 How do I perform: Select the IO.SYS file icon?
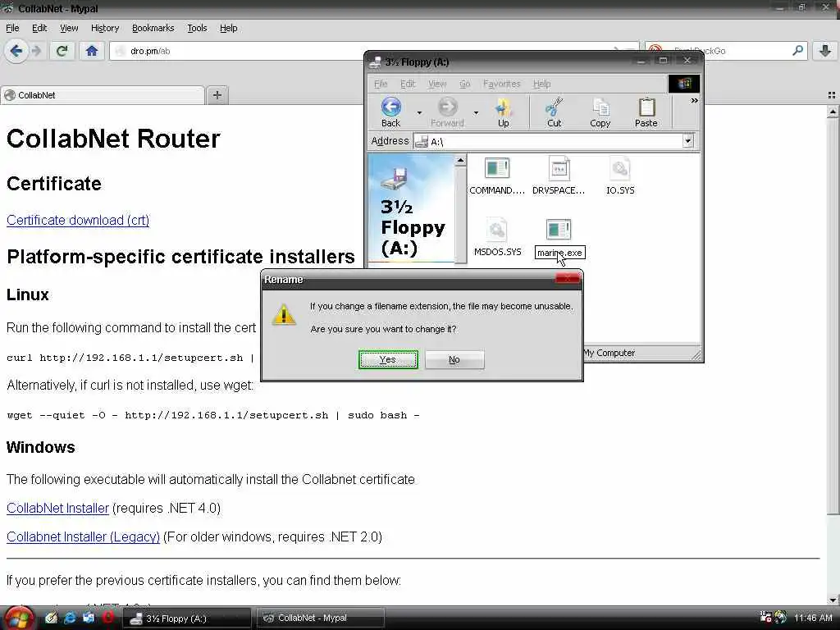620,168
